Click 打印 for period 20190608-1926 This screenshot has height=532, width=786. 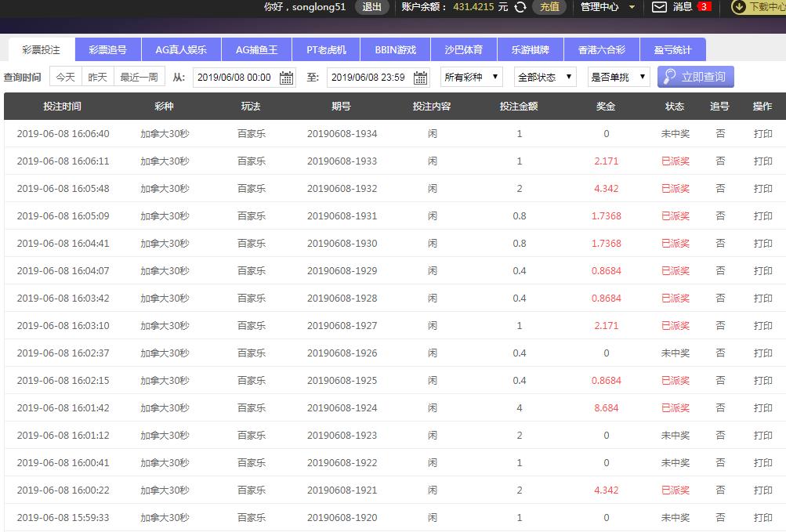click(763, 353)
